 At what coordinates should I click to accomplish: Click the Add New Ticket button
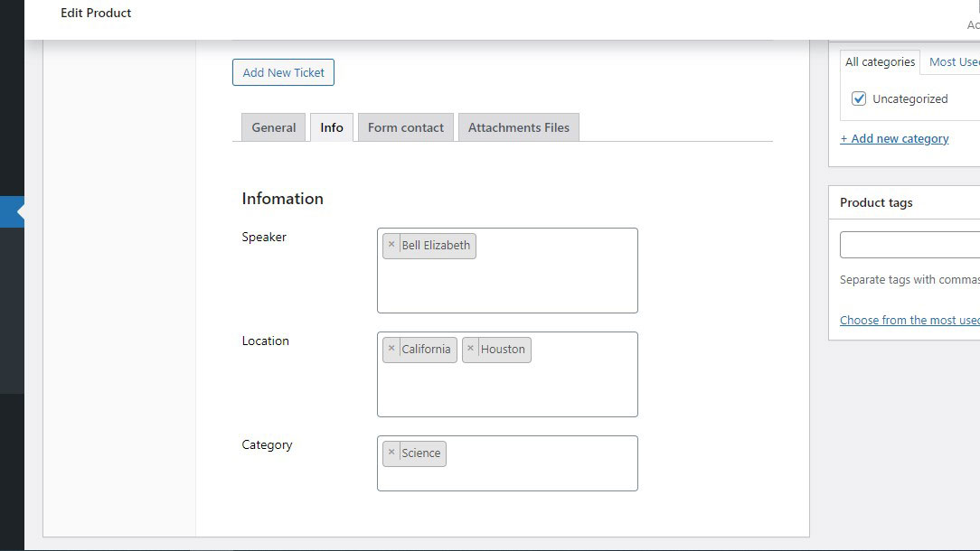pyautogui.click(x=283, y=72)
